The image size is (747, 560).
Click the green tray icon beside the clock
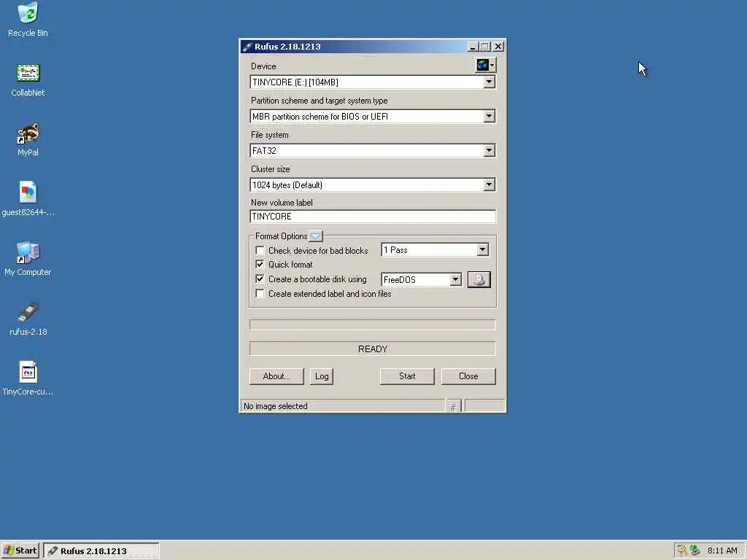(694, 551)
